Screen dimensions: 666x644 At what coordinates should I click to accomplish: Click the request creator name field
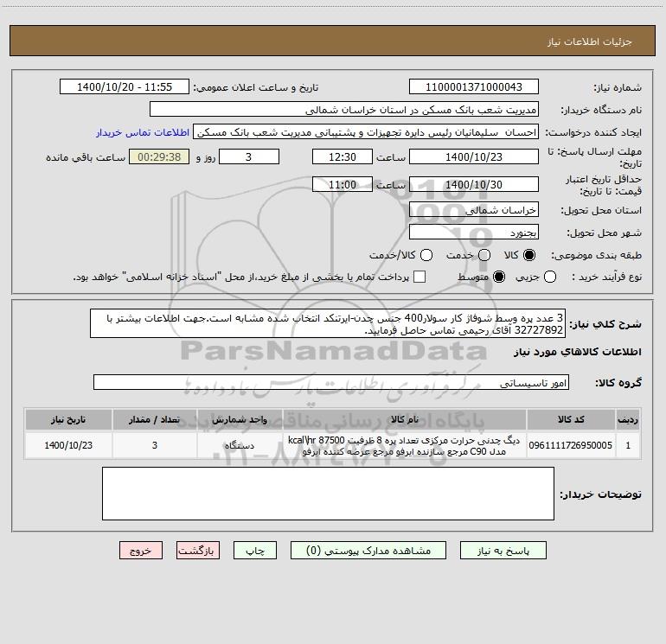(366, 131)
